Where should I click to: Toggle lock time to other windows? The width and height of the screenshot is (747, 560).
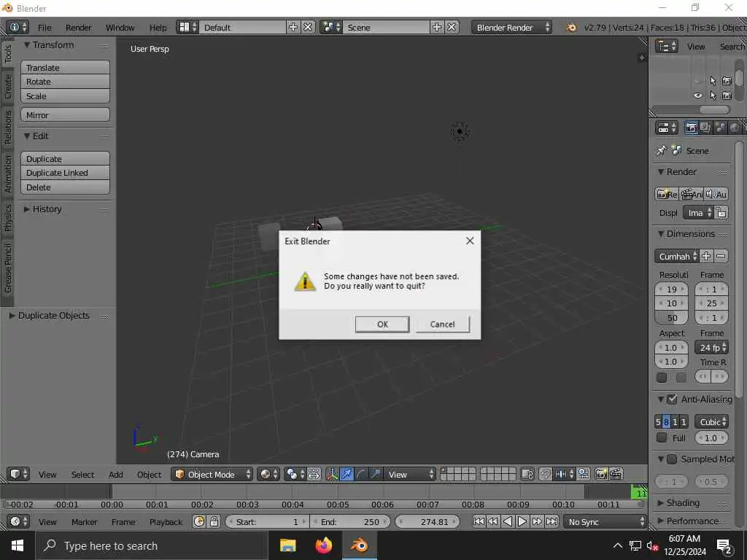coord(214,521)
